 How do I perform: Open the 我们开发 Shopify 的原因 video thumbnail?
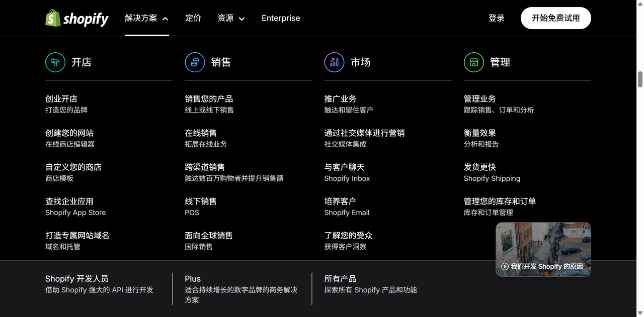click(543, 249)
